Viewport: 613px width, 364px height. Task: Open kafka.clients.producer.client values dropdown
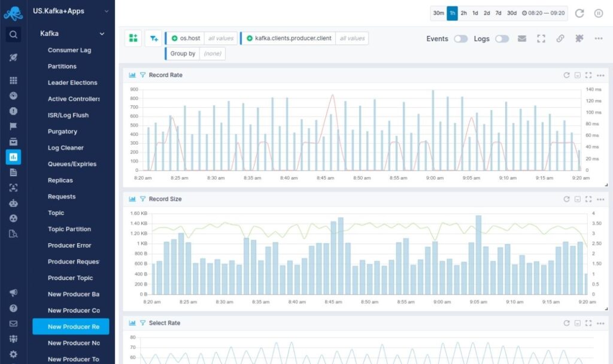352,38
